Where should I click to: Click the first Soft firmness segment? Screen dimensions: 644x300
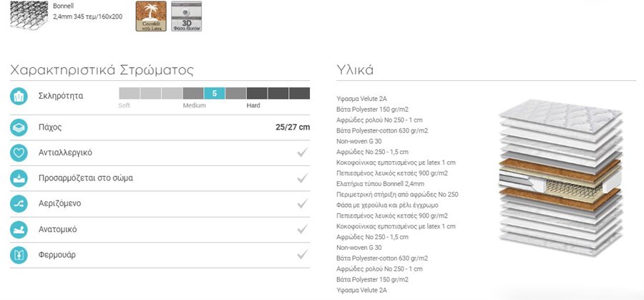(130, 93)
